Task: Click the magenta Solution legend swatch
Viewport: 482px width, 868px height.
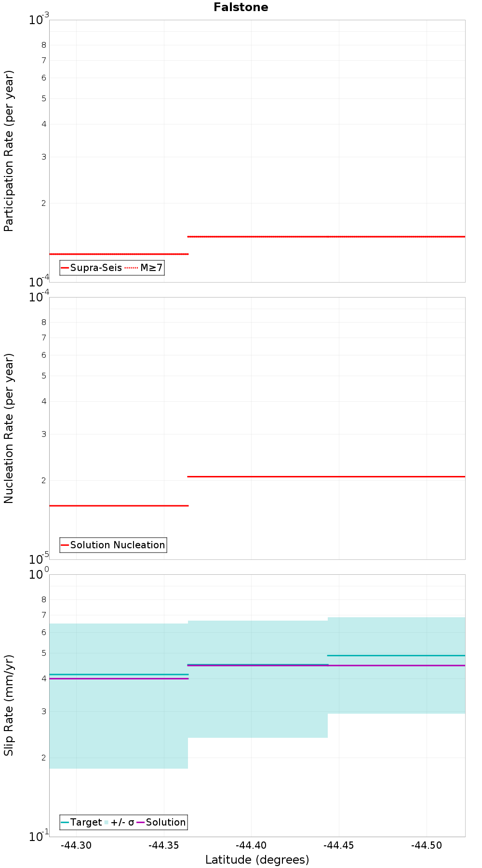Action: coord(141,822)
